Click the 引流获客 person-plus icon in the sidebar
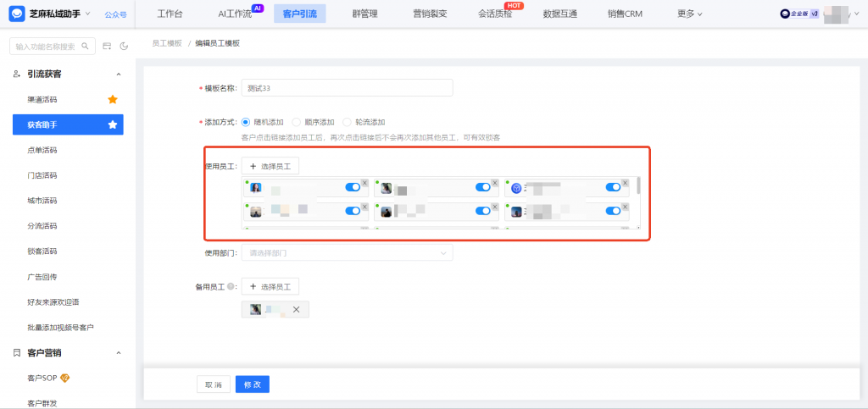The width and height of the screenshot is (868, 409). (x=17, y=74)
